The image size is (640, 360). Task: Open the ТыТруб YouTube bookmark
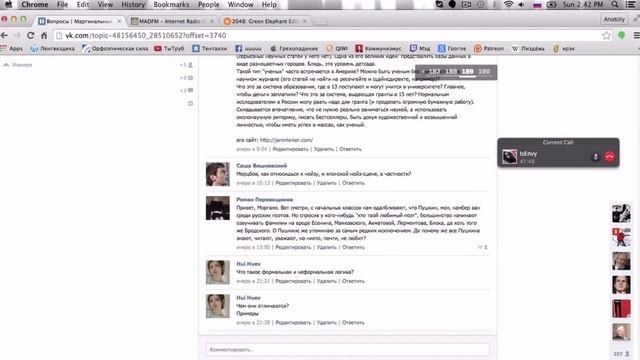(169, 49)
